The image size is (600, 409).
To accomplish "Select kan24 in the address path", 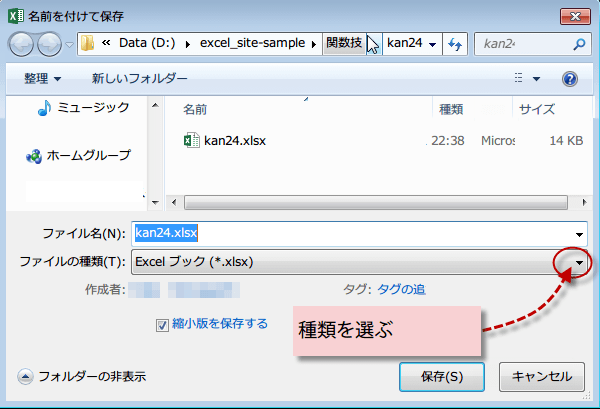I will 404,43.
